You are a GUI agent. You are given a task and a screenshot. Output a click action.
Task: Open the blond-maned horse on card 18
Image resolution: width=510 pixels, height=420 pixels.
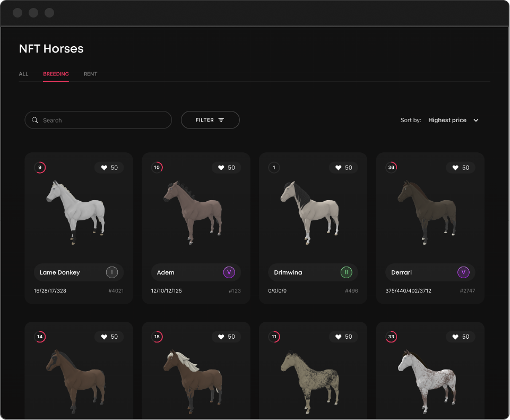(x=193, y=381)
